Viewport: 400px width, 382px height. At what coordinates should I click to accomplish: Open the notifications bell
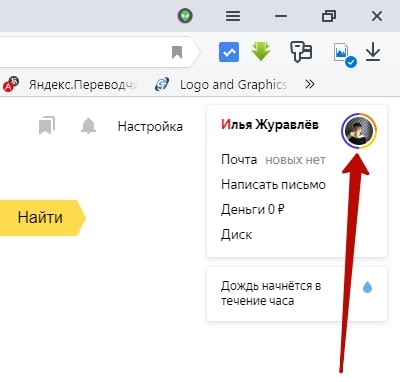click(x=88, y=126)
